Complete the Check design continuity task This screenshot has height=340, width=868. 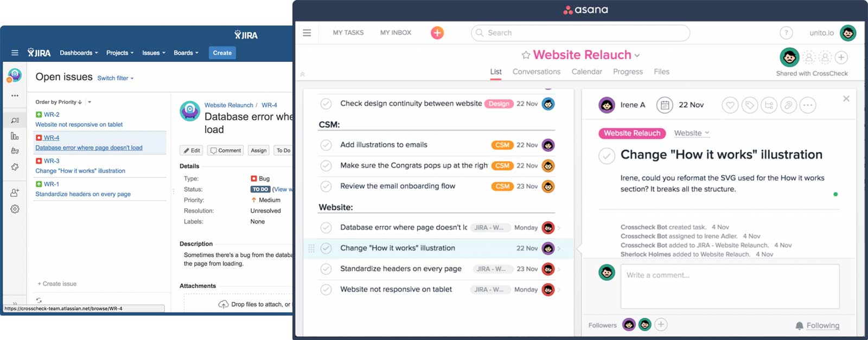(x=326, y=104)
